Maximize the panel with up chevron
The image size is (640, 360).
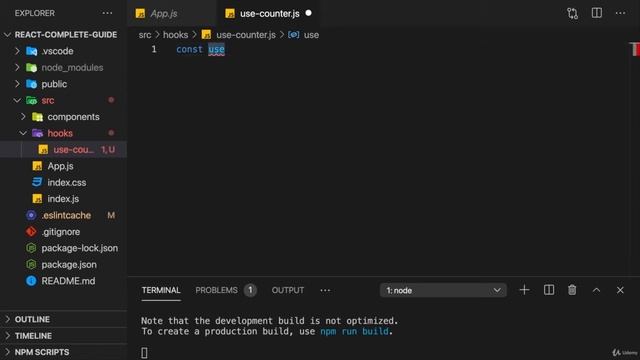[x=596, y=290]
